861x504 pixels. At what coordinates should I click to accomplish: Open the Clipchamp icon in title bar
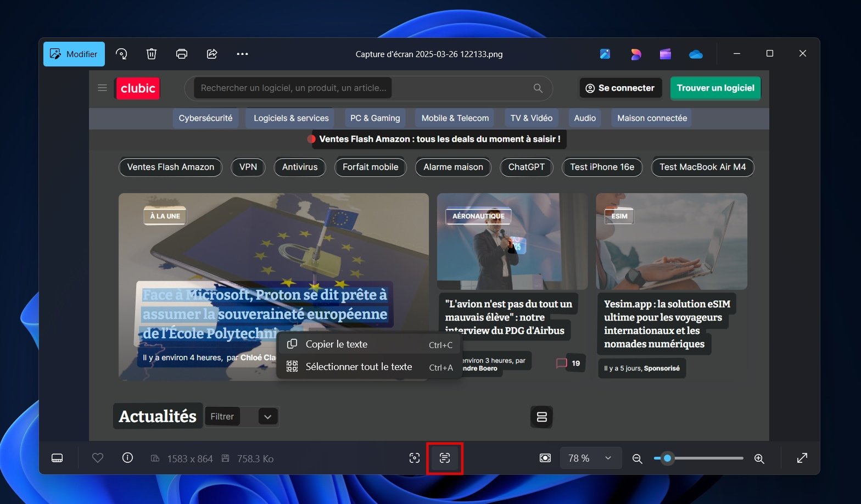(x=666, y=54)
